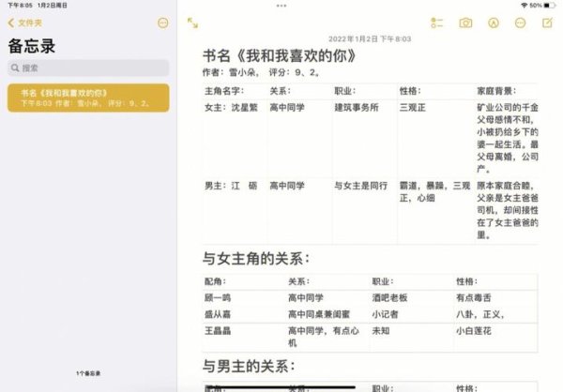Tap the Wi-Fi status icon
The image size is (563, 392).
click(x=525, y=6)
